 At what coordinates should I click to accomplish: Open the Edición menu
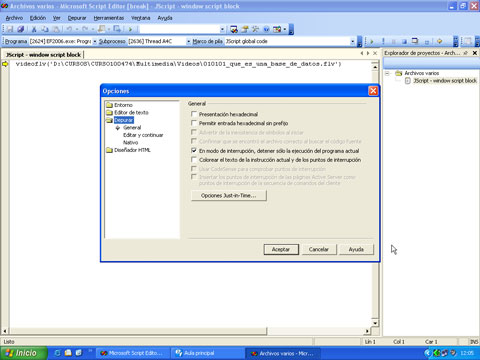pos(38,18)
